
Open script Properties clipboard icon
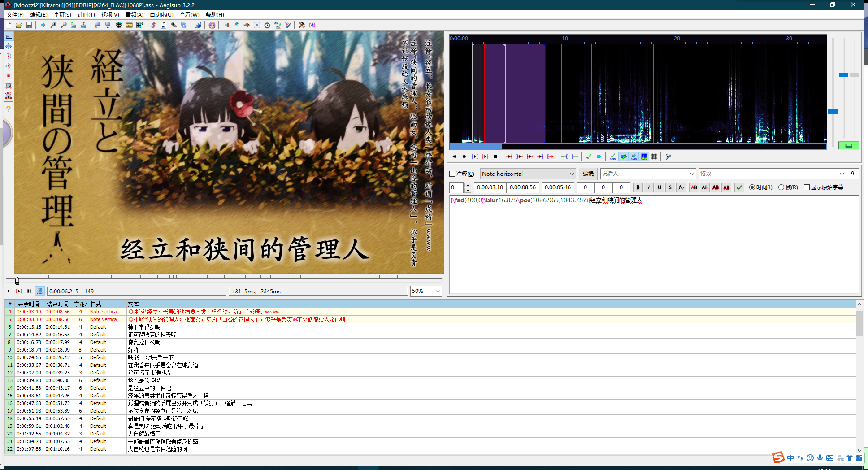pos(164,25)
